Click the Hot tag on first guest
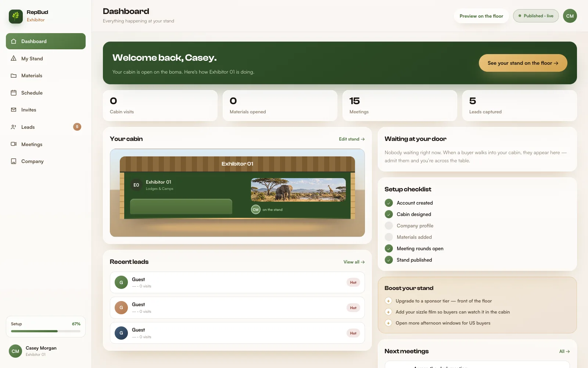This screenshot has width=588, height=368. (x=353, y=283)
